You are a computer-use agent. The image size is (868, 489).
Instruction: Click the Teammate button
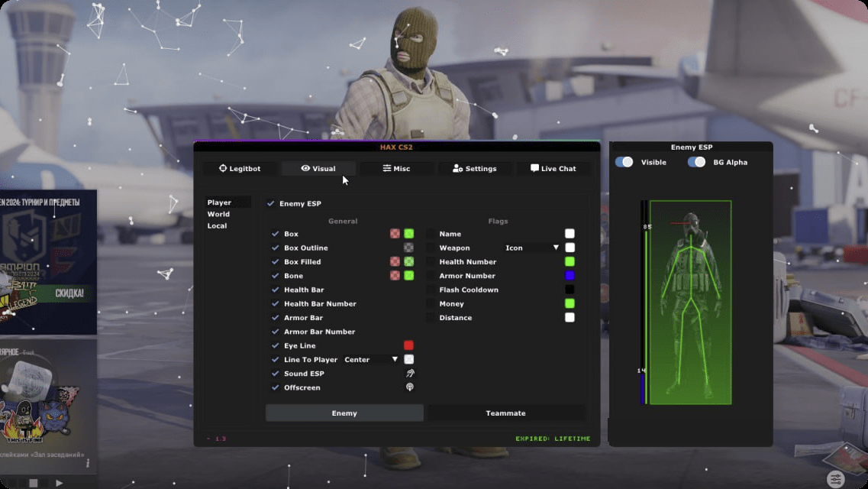click(505, 413)
